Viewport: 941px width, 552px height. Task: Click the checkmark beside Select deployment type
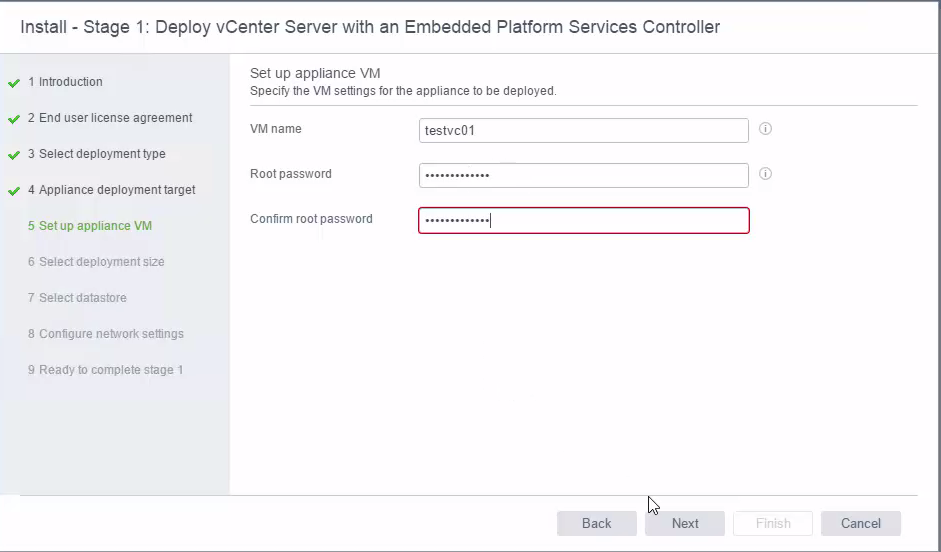click(x=14, y=155)
